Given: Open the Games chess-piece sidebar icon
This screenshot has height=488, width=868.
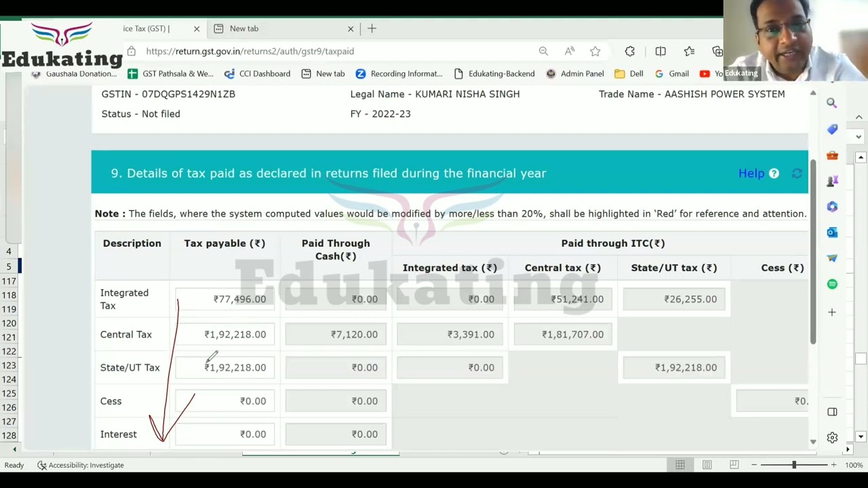Looking at the screenshot, I should pos(832,181).
